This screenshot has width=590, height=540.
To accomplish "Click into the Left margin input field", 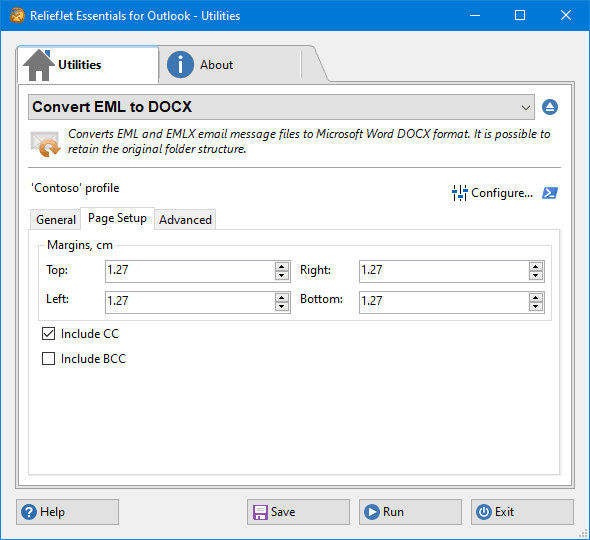I will 190,302.
